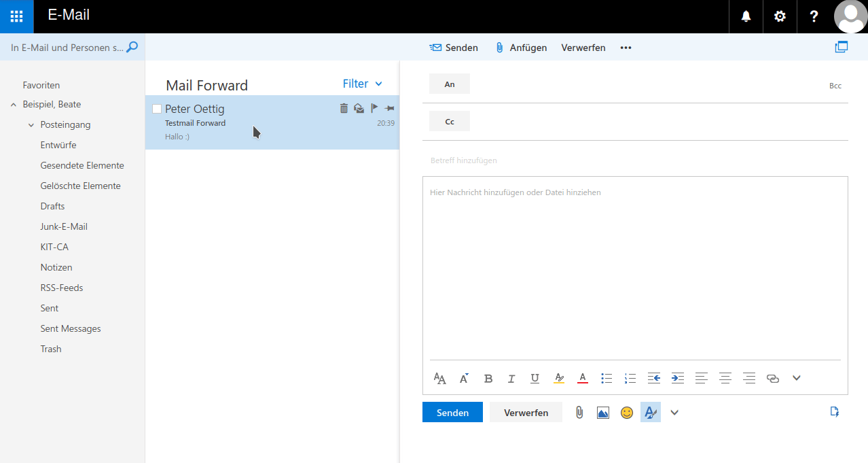Open the Entwürfe folder
This screenshot has height=463, width=868.
click(58, 145)
